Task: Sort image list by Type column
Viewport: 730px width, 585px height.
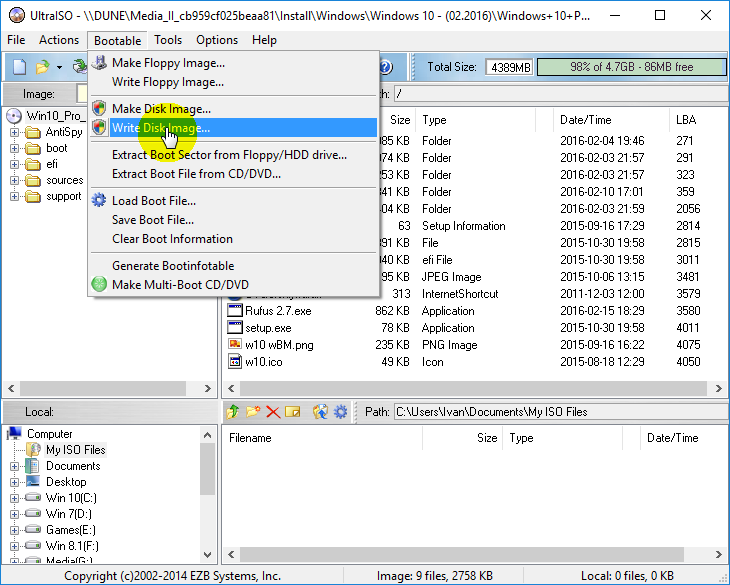Action: [475, 120]
